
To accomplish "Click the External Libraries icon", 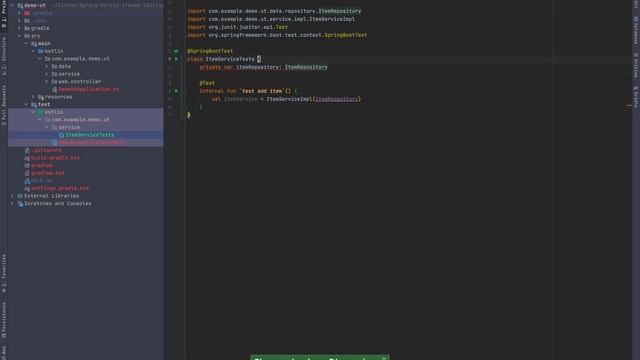I will point(20,196).
